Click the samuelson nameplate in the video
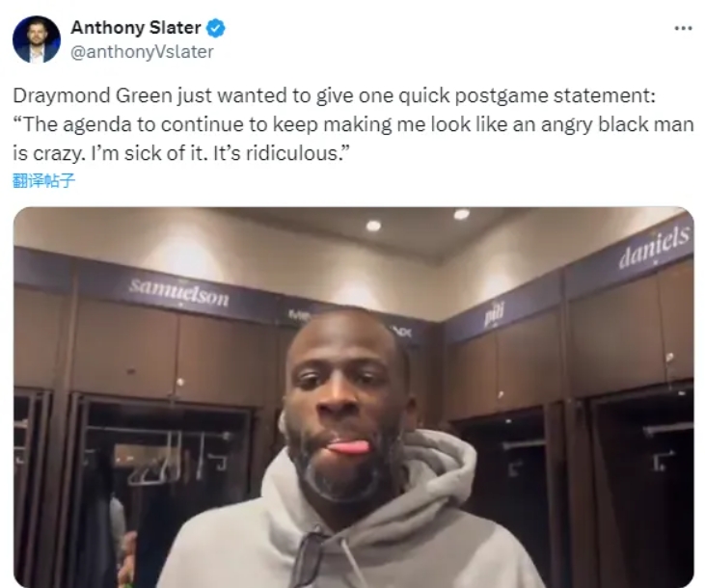705x588 pixels. (x=179, y=292)
